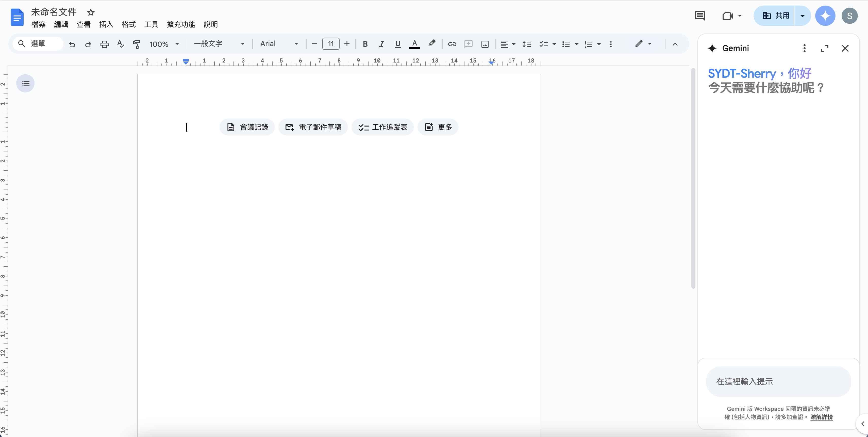Toggle underline formatting
The image size is (868, 437).
(398, 44)
